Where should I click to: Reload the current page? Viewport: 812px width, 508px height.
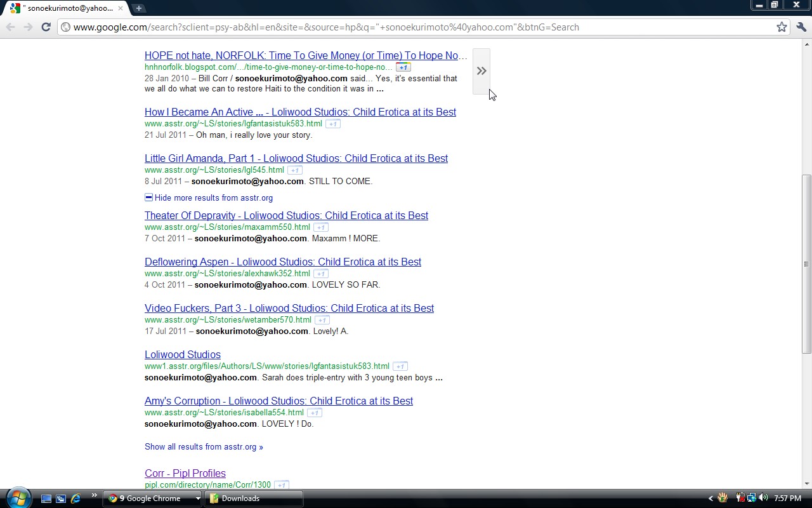pyautogui.click(x=46, y=27)
